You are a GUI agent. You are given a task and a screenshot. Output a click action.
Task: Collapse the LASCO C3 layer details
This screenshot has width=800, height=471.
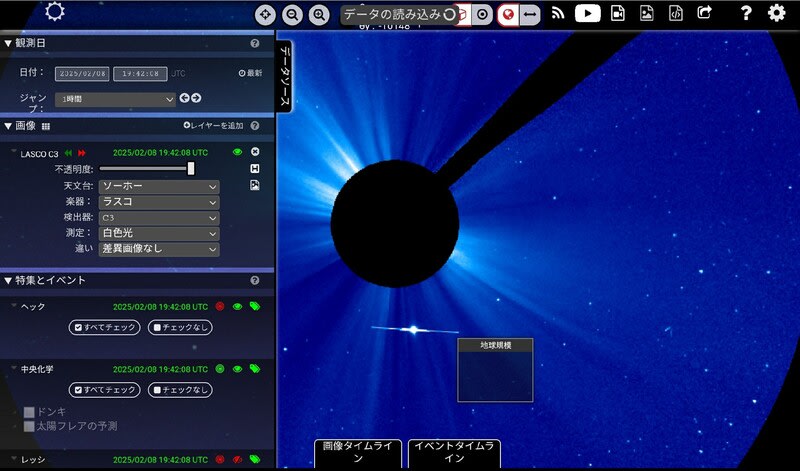click(x=14, y=152)
